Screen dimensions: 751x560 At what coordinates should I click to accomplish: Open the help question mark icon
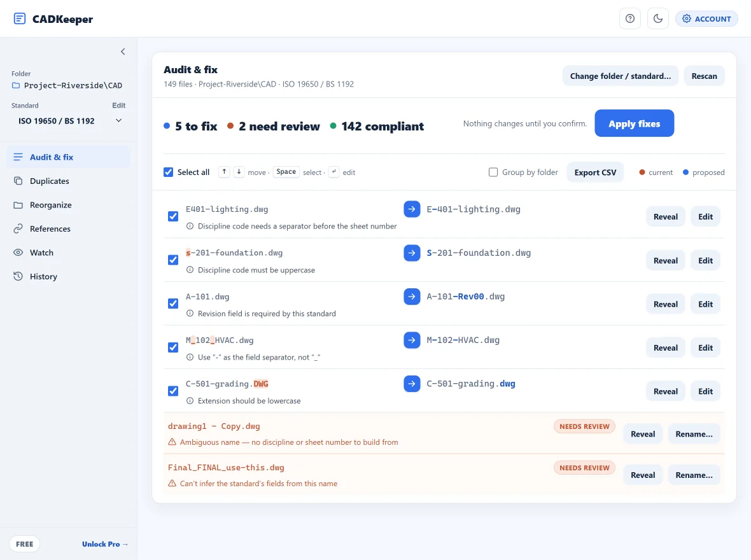630,18
